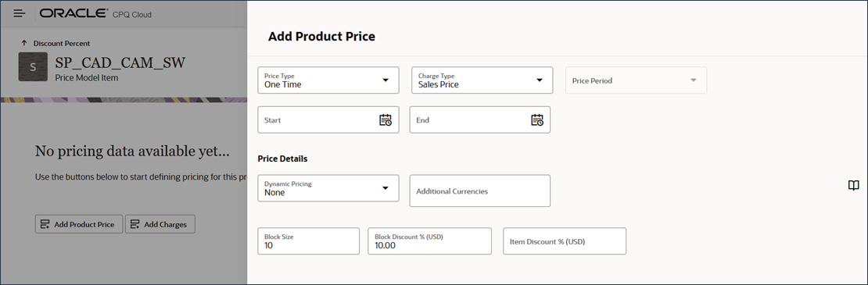Screen dimensions: 868x285
Task: Click the Block Discount % (USD) field
Action: click(429, 241)
